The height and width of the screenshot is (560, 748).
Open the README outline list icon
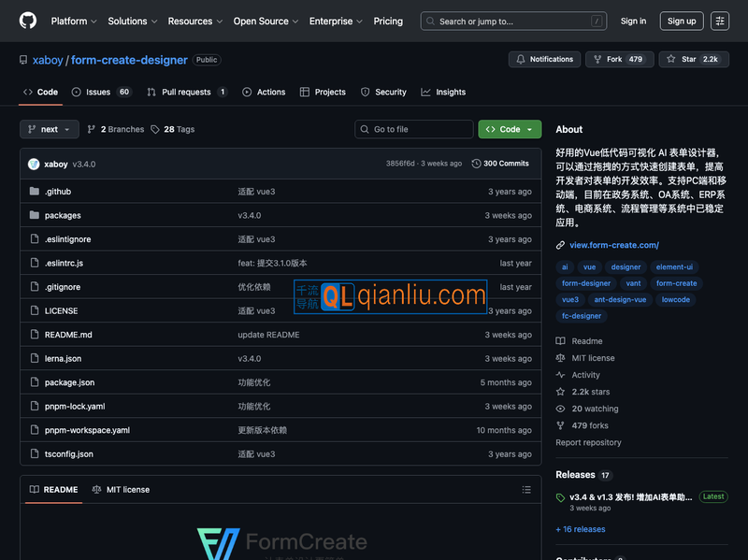(x=526, y=490)
